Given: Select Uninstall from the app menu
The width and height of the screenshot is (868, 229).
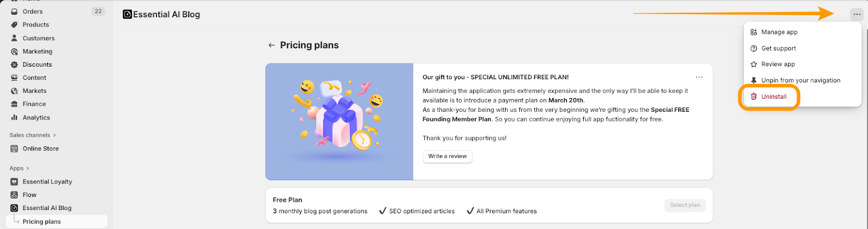Looking at the screenshot, I should pyautogui.click(x=773, y=97).
